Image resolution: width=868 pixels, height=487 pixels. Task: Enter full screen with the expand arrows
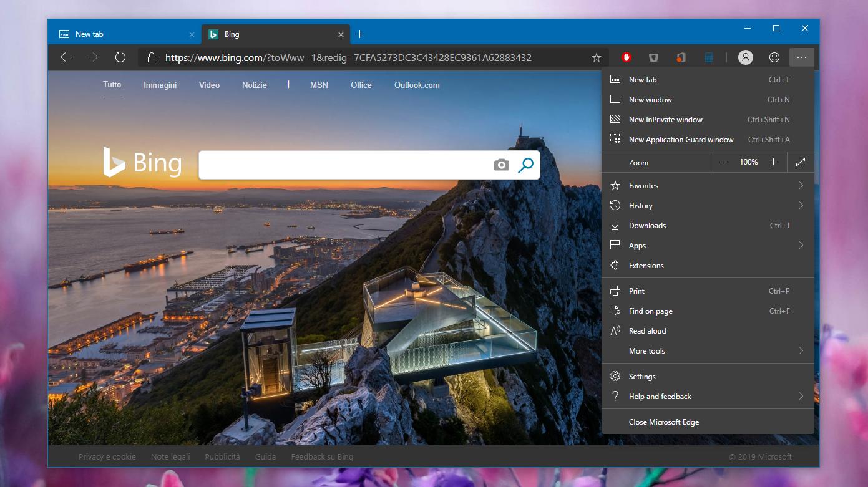coord(801,162)
